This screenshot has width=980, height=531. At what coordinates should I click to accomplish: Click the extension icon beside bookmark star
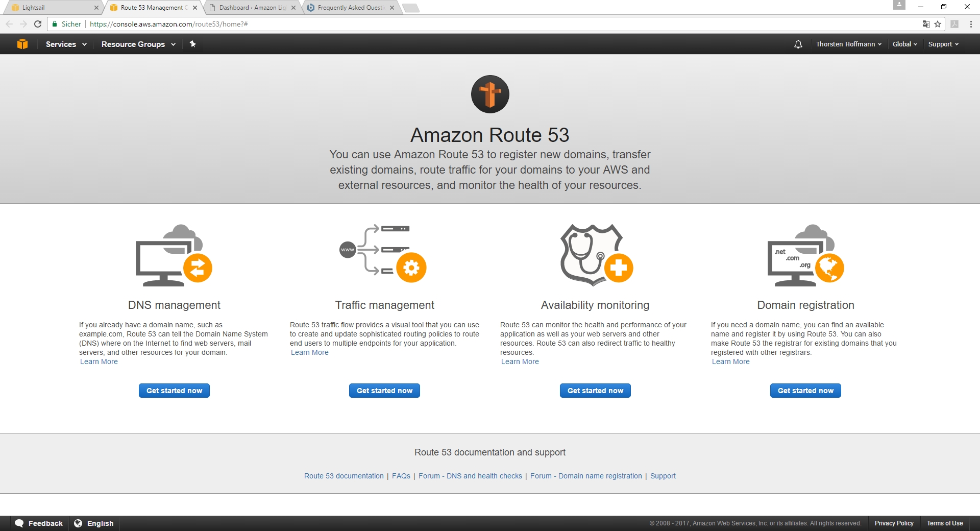point(954,24)
